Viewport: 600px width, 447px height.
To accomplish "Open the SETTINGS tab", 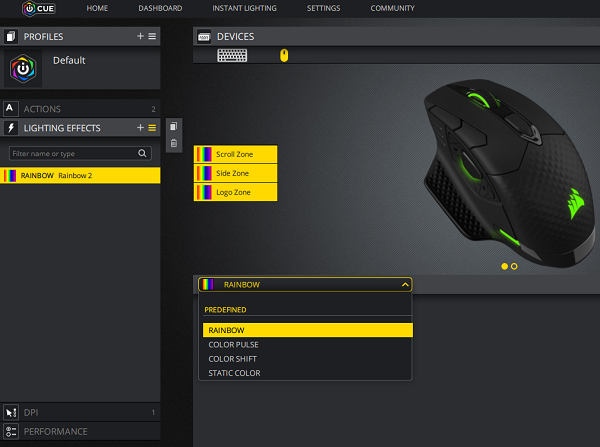I will 323,8.
